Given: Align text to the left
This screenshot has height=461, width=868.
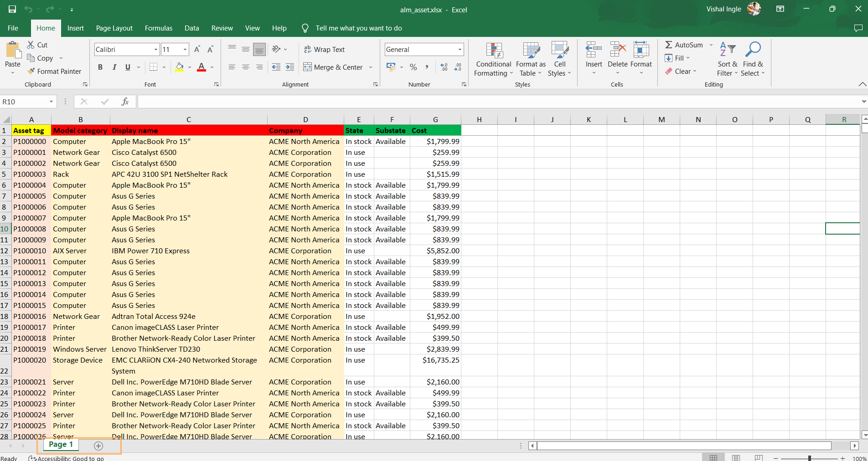Looking at the screenshot, I should [232, 67].
